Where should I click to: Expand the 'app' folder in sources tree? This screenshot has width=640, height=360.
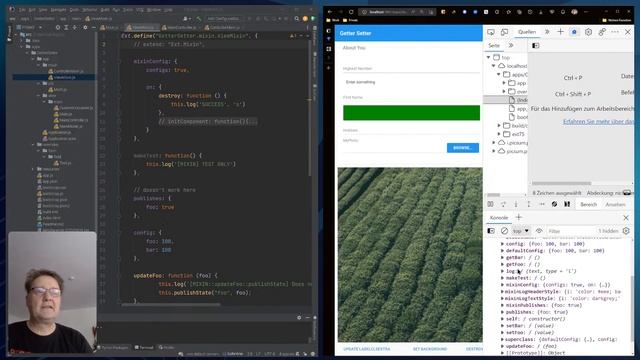coord(504,83)
